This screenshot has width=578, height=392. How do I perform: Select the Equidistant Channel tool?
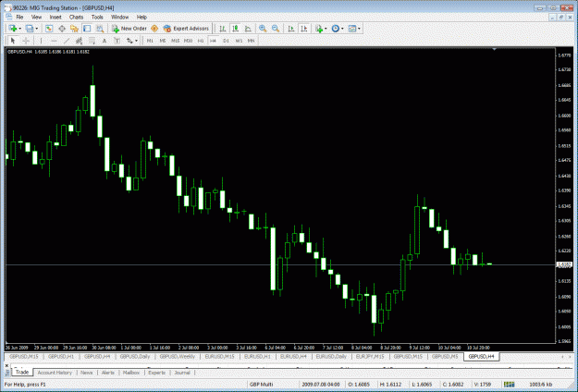pos(79,41)
